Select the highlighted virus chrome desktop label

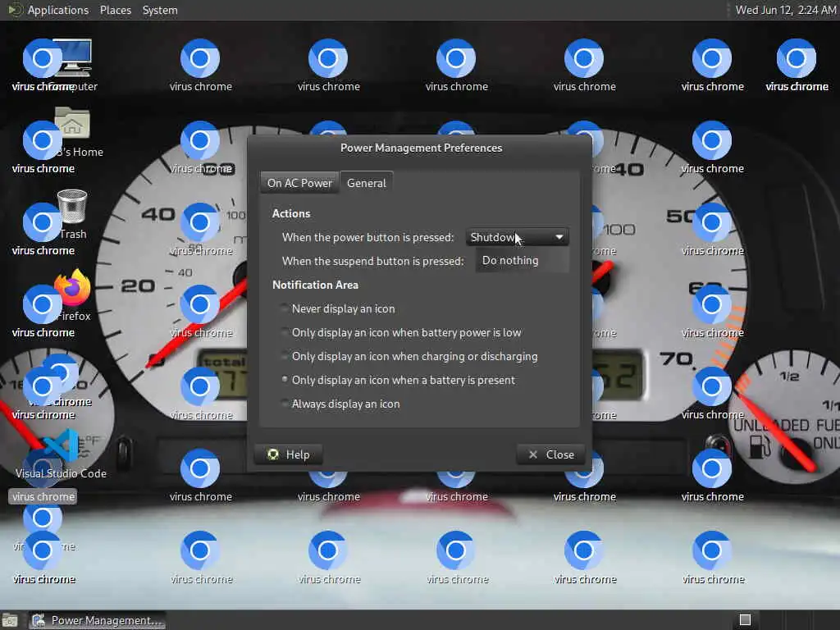tap(43, 496)
